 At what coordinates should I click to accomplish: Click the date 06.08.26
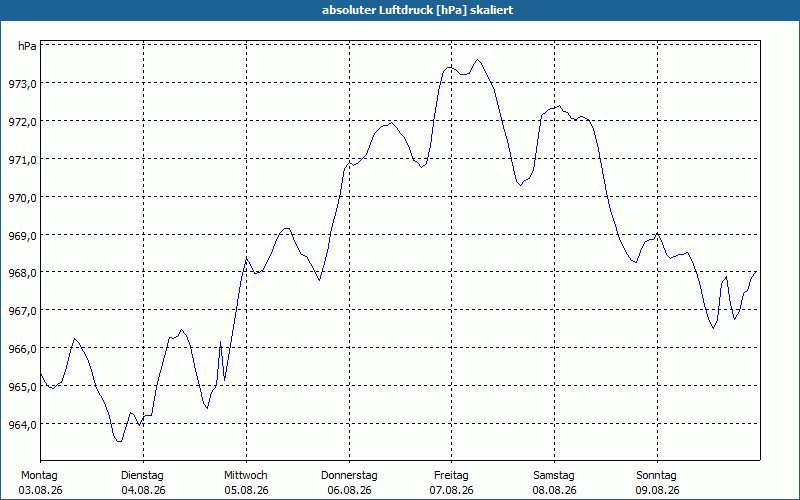coord(349,490)
